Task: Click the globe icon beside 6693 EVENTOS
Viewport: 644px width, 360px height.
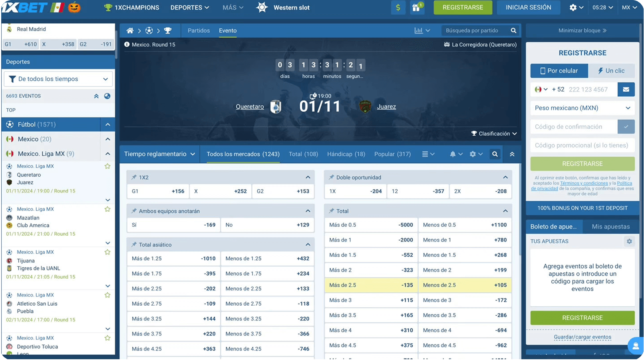Action: click(x=107, y=96)
